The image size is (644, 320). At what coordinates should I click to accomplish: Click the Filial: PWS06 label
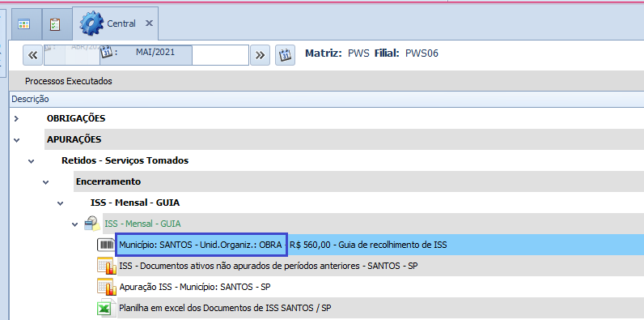(406, 53)
